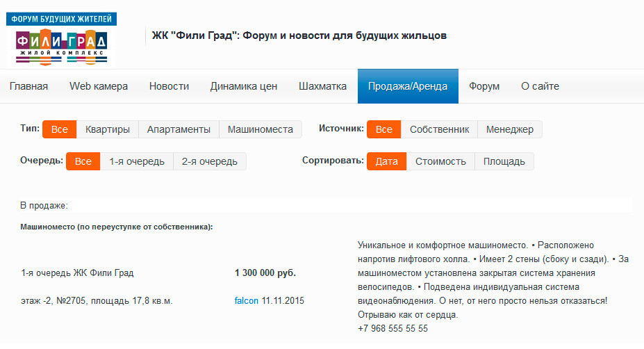The width and height of the screenshot is (644, 349).
Task: Select source Собственник filter
Action: [439, 129]
